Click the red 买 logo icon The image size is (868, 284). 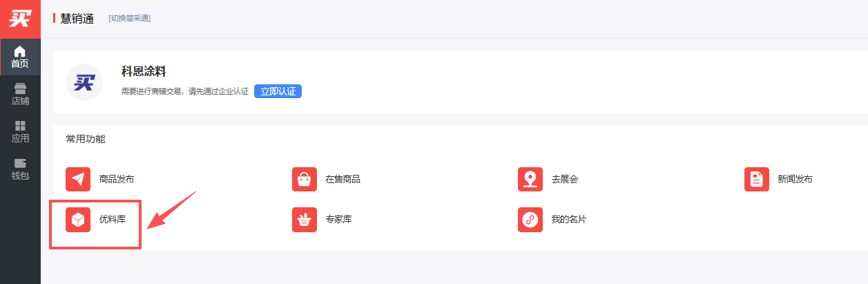(20, 19)
